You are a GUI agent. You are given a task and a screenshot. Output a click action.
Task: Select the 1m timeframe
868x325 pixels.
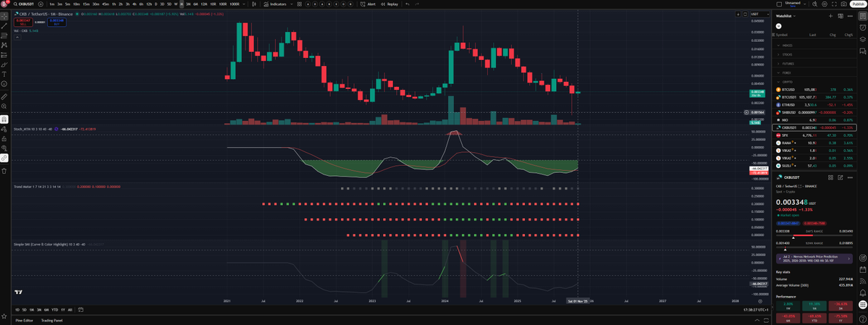[51, 4]
